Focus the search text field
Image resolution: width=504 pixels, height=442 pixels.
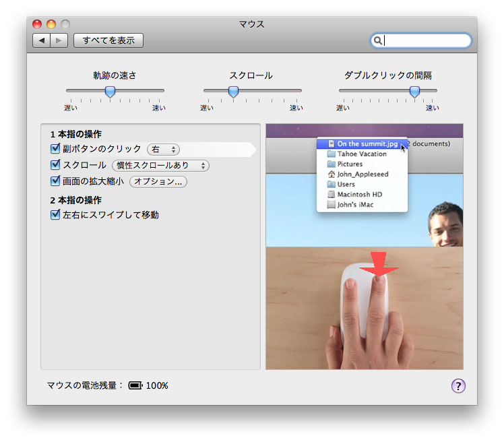tap(426, 41)
